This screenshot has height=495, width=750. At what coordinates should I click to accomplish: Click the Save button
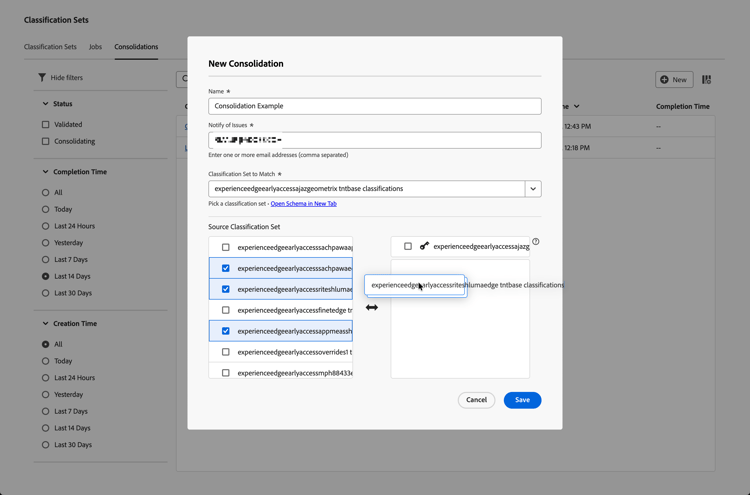coord(522,400)
